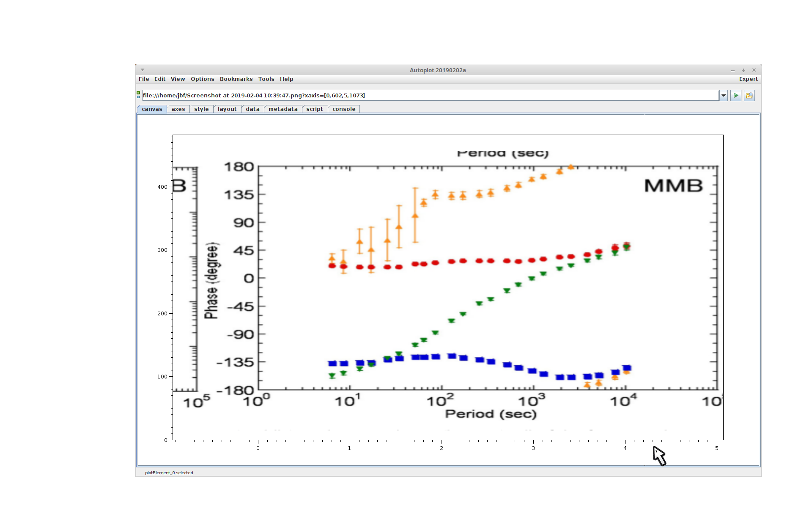The width and height of the screenshot is (812, 508).
Task: Open the File menu
Action: coord(144,79)
